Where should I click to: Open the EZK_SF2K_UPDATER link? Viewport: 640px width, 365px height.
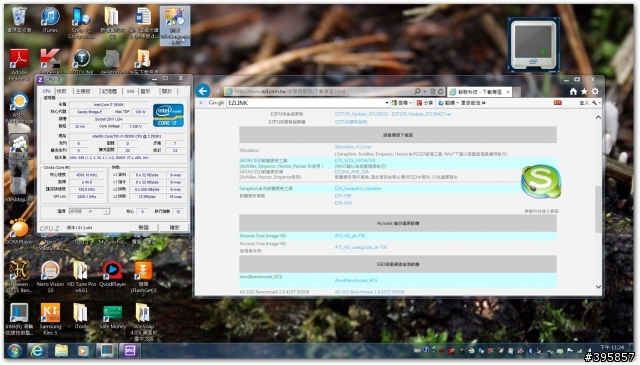355,160
